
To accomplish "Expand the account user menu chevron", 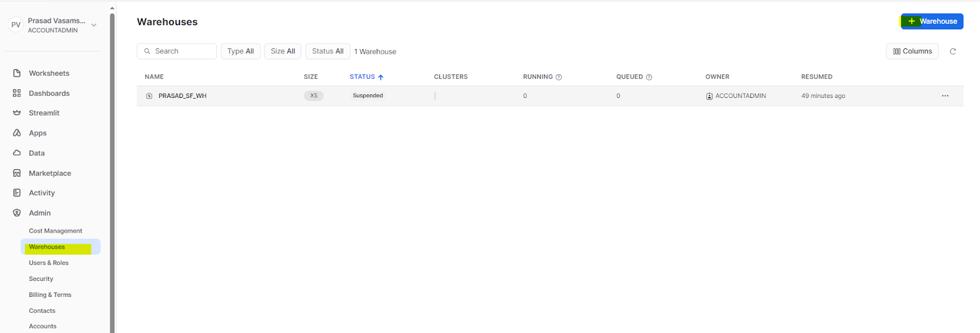I will click(94, 25).
